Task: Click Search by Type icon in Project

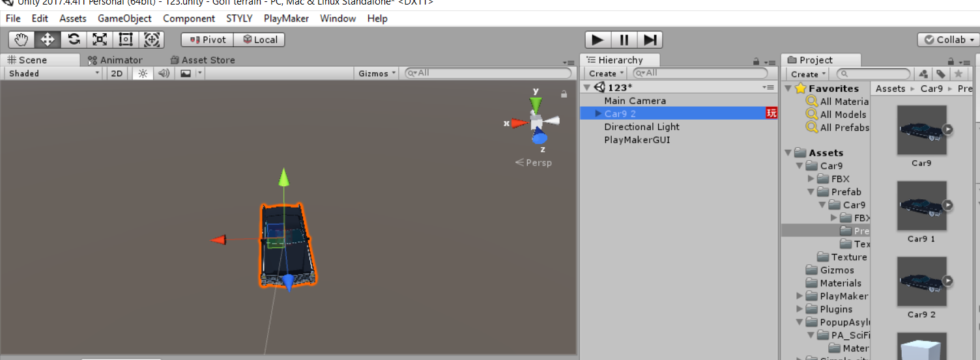Action: [923, 74]
